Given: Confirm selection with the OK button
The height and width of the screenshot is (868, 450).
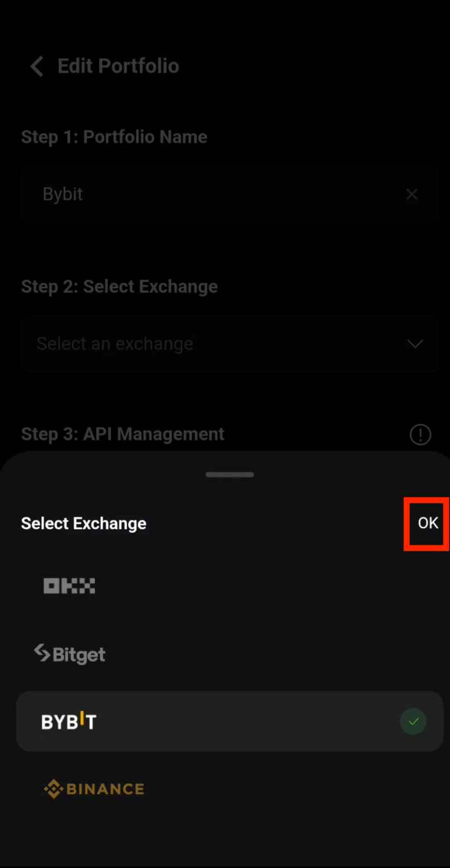Looking at the screenshot, I should [x=427, y=523].
